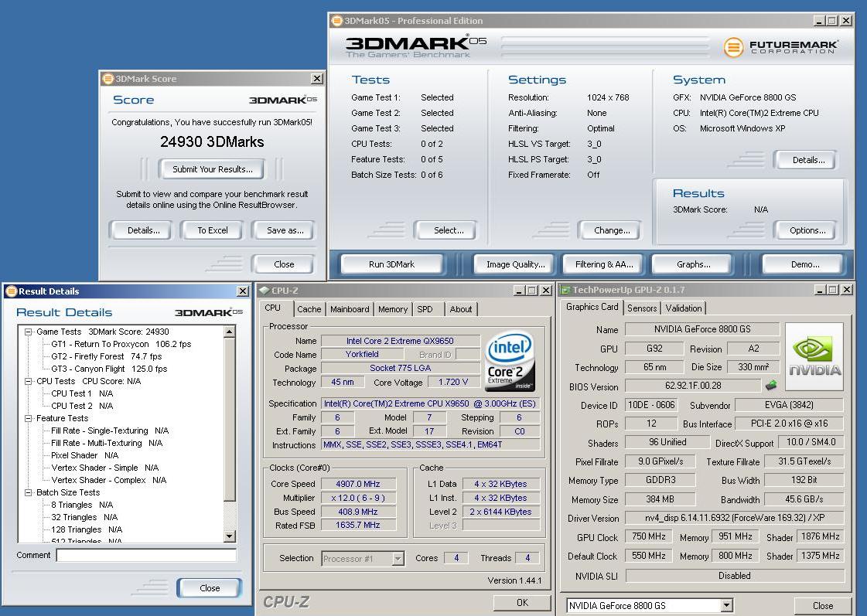Click the CPU-Z title bar icon
The height and width of the screenshot is (616, 867).
tap(265, 291)
